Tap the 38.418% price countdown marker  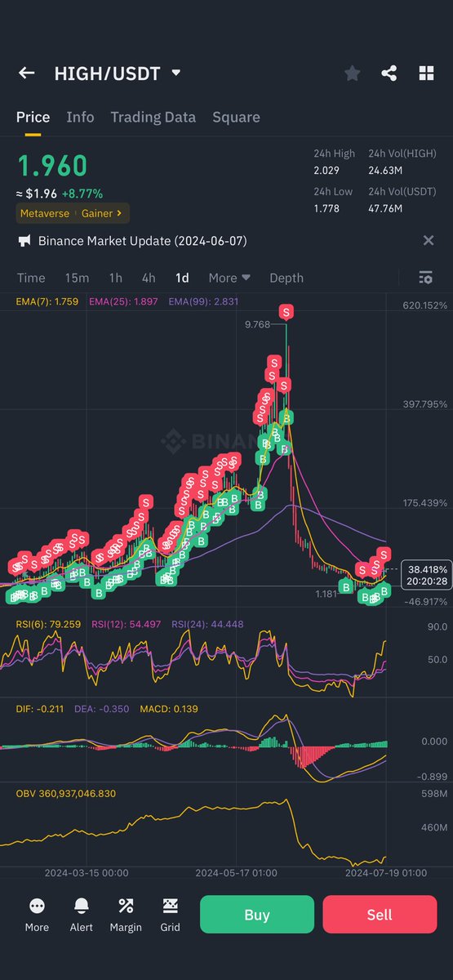pos(426,575)
